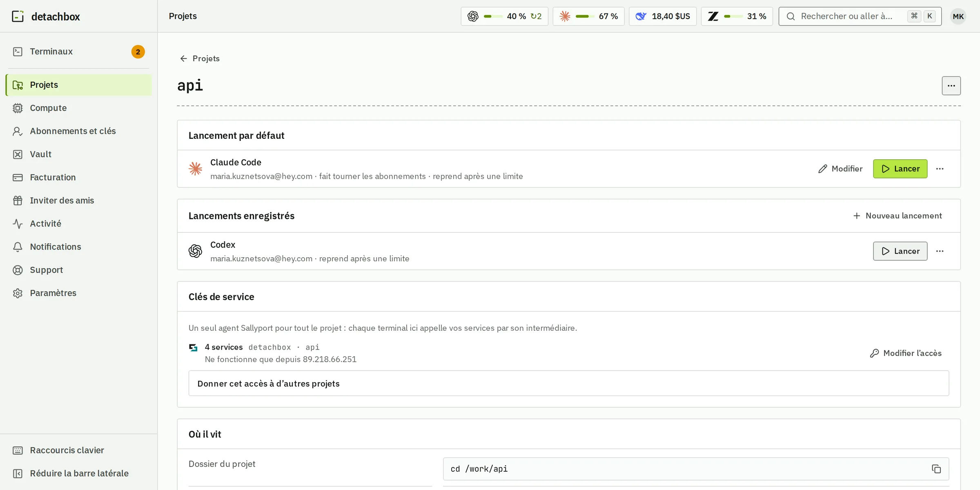Focus the Rechercher ou aller à search field
Image resolution: width=980 pixels, height=490 pixels.
860,16
